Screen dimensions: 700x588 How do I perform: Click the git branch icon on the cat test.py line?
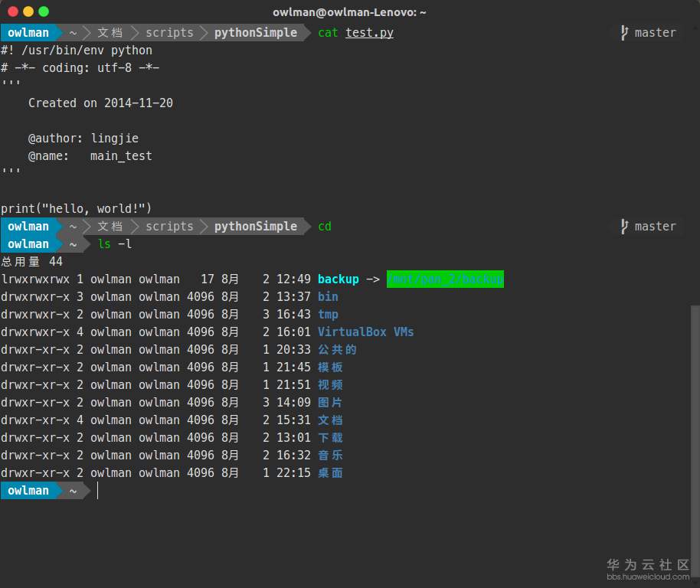coord(624,33)
